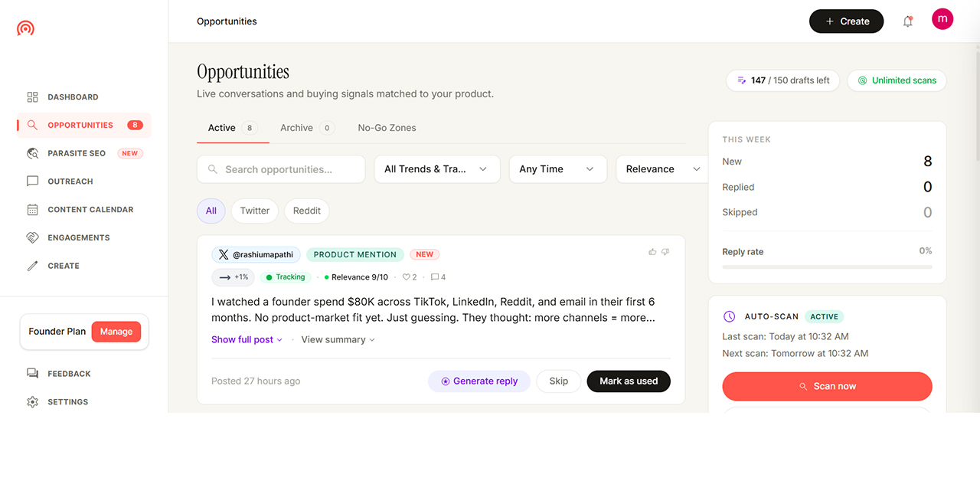Filter opportunities by Reddit

(x=307, y=211)
